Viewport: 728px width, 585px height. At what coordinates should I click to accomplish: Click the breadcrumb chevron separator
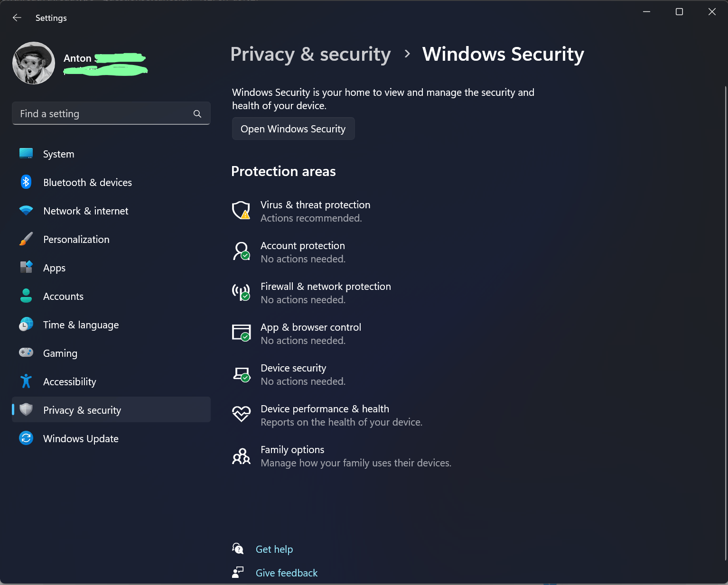tap(407, 54)
